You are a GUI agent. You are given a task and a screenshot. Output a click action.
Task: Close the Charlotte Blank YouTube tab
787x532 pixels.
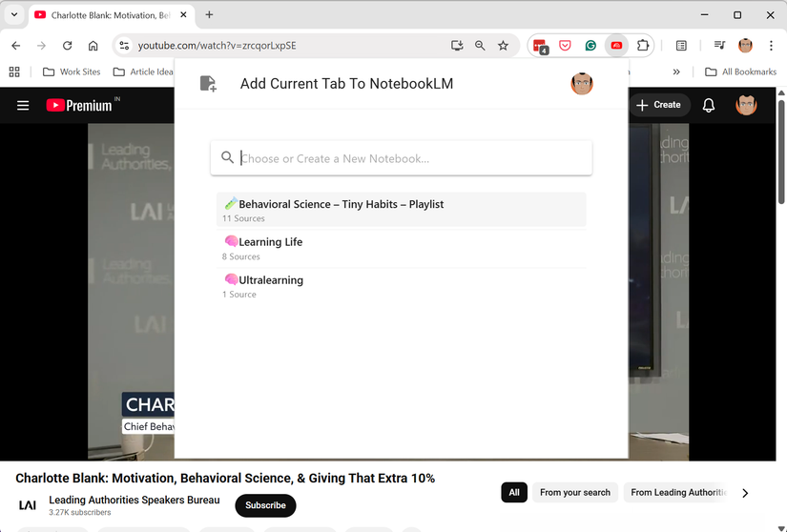(x=184, y=15)
